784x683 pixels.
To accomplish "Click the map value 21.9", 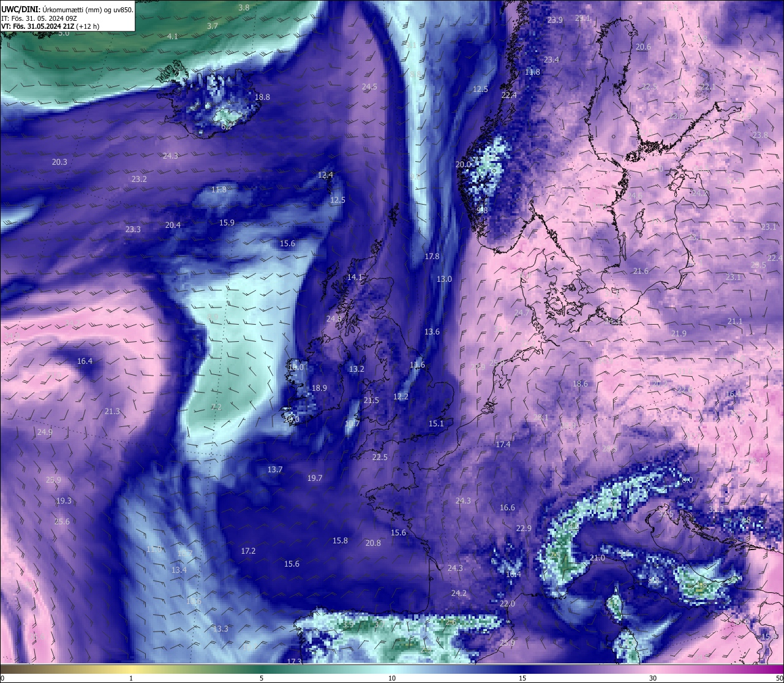I will click(x=679, y=333).
